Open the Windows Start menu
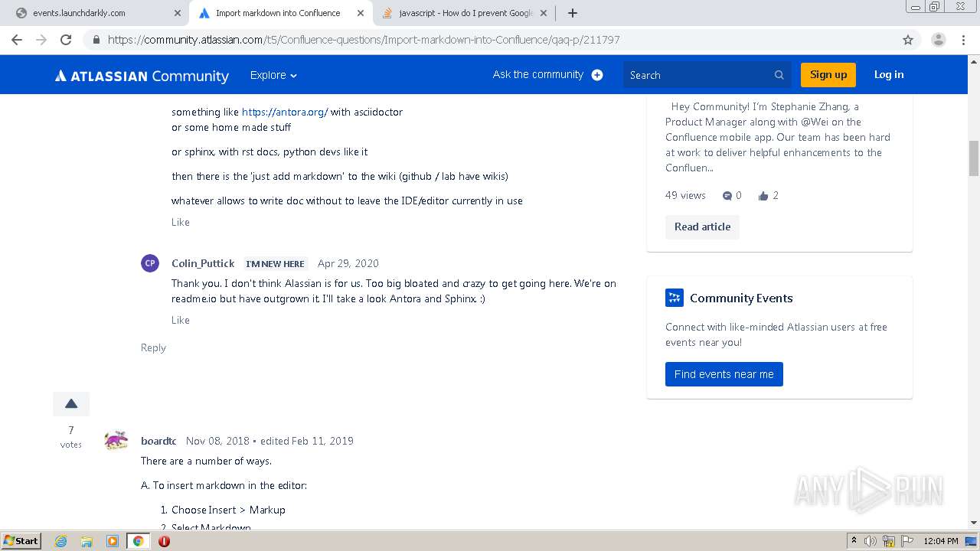 21,540
